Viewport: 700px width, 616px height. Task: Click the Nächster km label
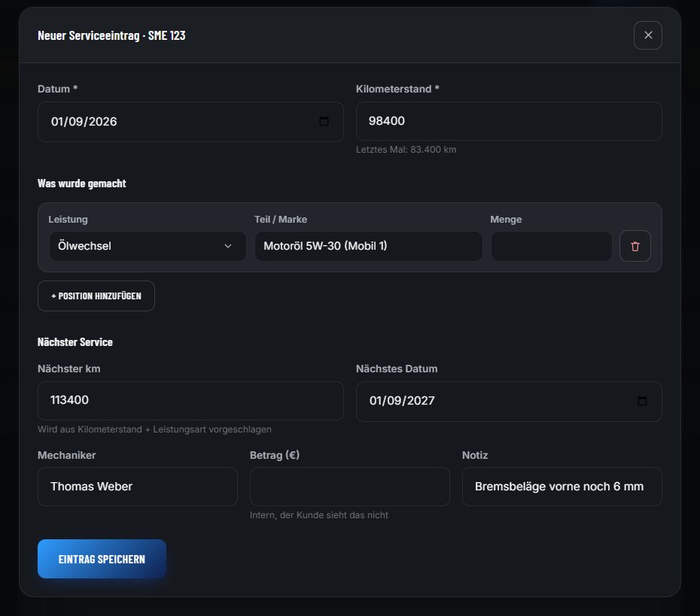[x=68, y=369]
